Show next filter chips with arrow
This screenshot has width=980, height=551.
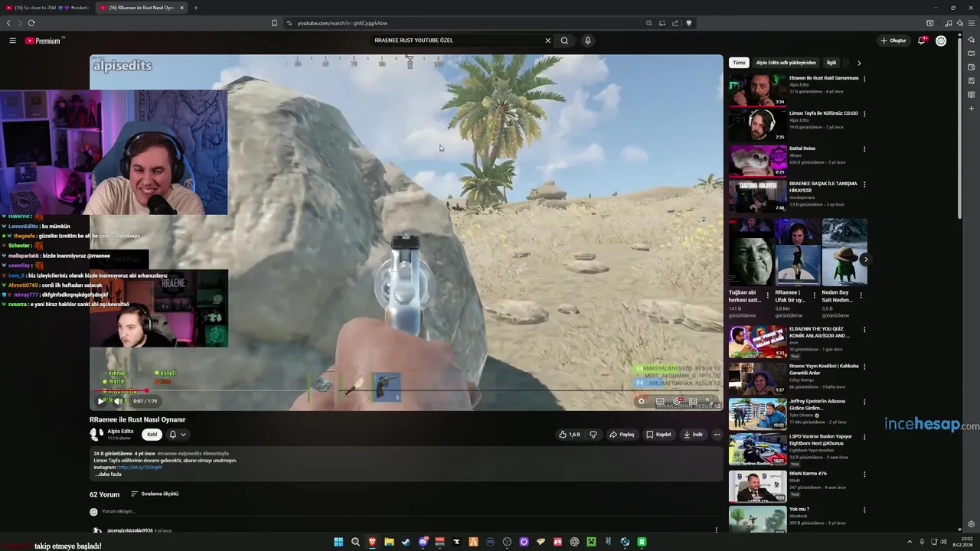859,63
